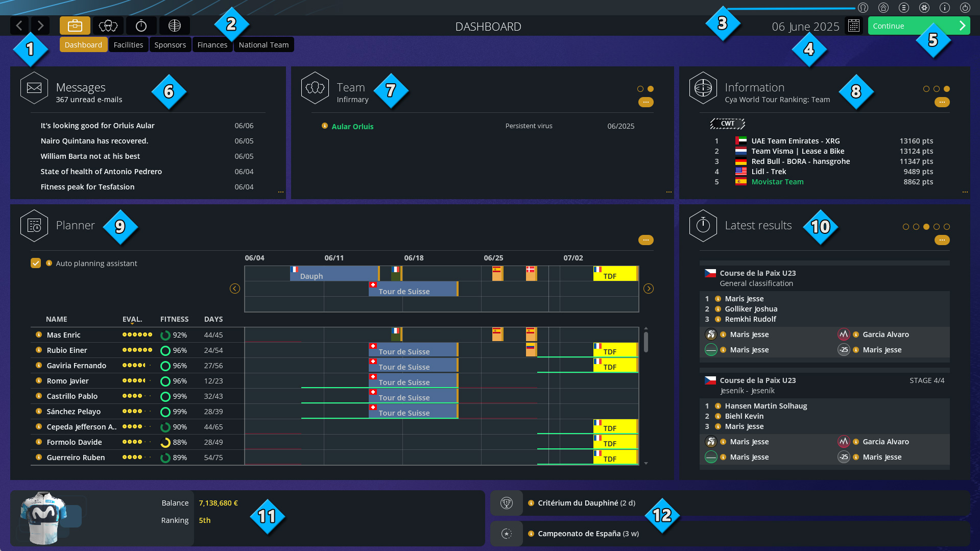Image resolution: width=980 pixels, height=551 pixels.
Task: Go forward with the right arrow
Action: tap(40, 26)
